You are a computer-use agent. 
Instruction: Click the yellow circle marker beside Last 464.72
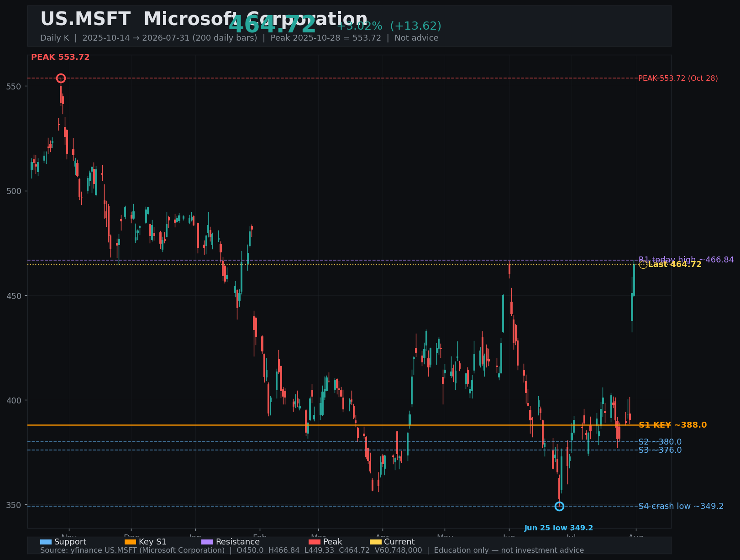point(643,265)
